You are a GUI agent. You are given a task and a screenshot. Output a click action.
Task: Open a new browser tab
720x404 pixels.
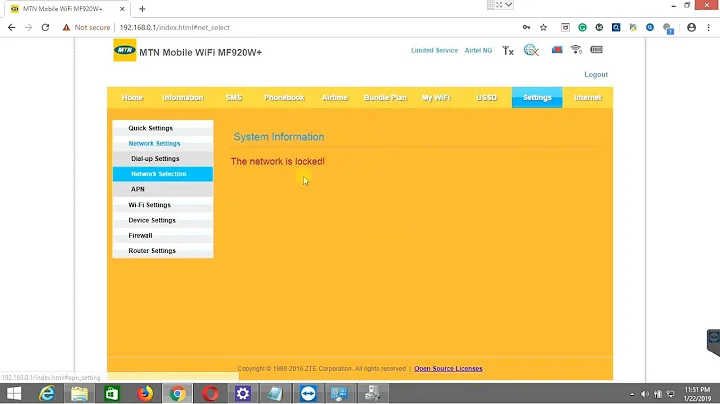[142, 9]
